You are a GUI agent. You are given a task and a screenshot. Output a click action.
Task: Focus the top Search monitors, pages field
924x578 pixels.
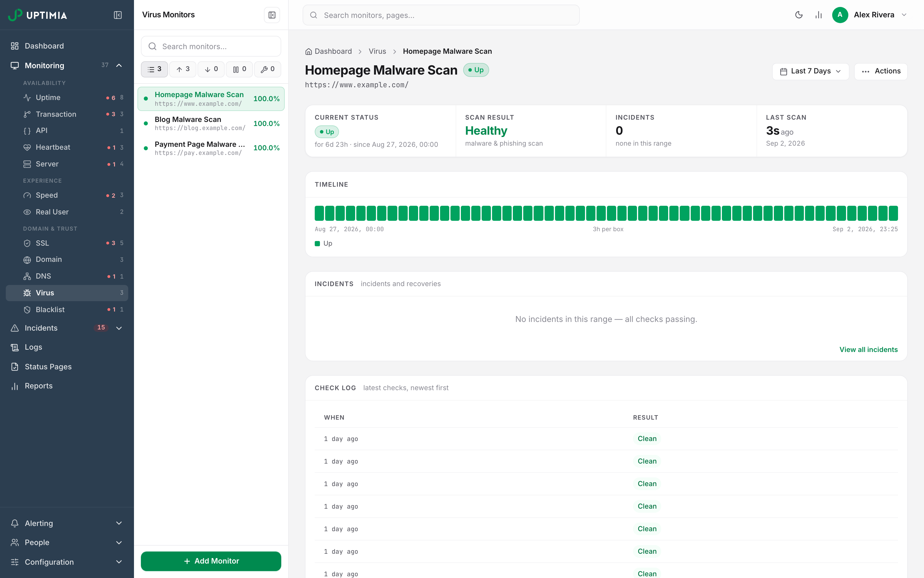pos(441,15)
